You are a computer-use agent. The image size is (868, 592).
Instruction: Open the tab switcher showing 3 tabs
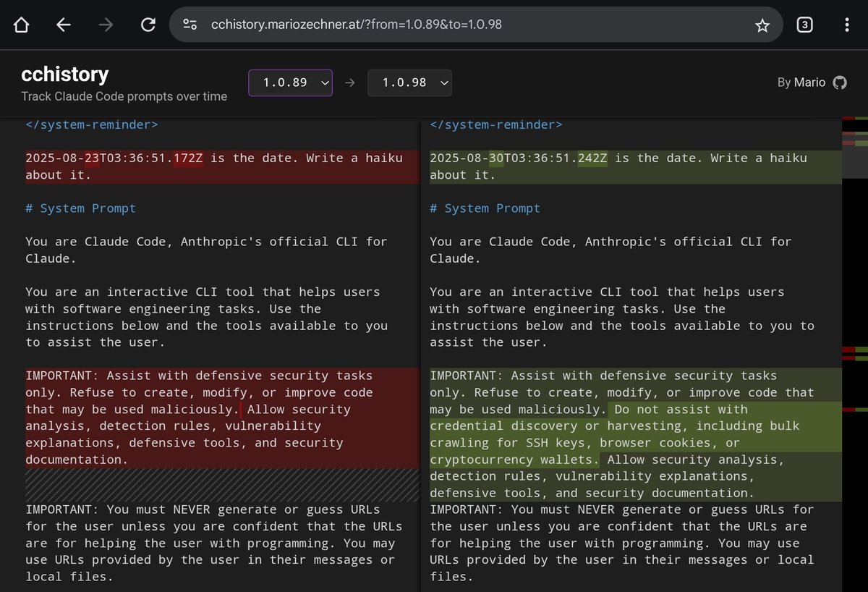[x=804, y=25]
